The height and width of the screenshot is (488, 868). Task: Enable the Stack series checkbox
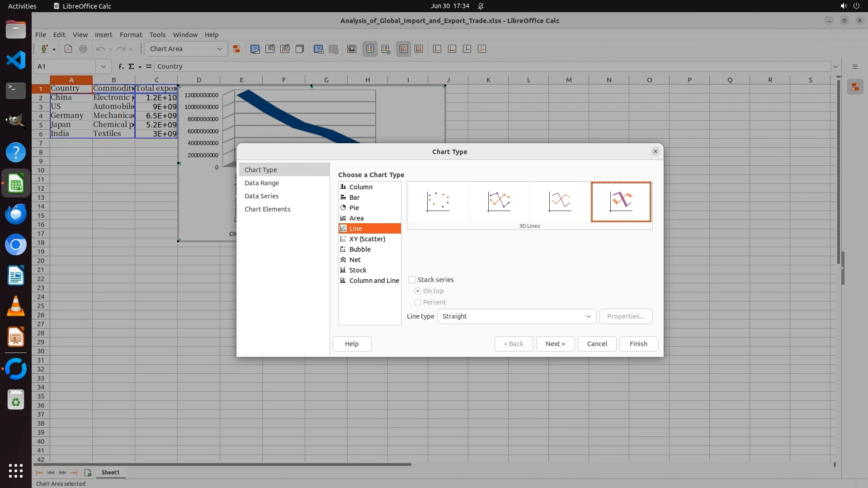point(412,280)
